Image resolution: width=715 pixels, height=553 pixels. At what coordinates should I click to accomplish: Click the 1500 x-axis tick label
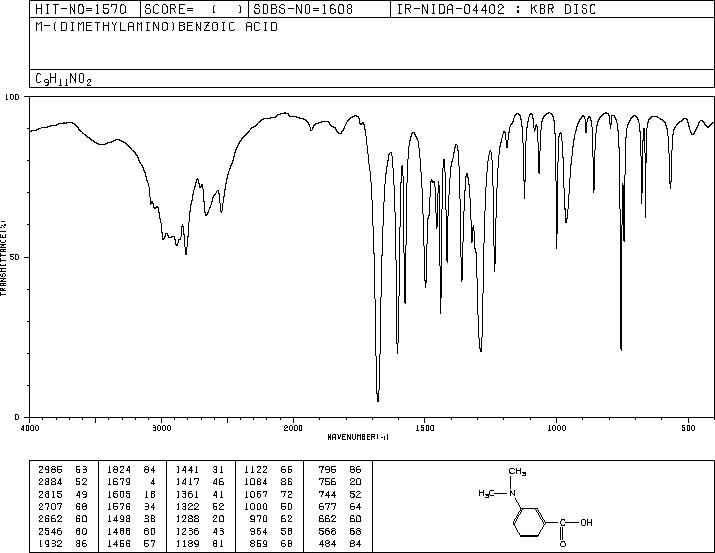coord(425,428)
